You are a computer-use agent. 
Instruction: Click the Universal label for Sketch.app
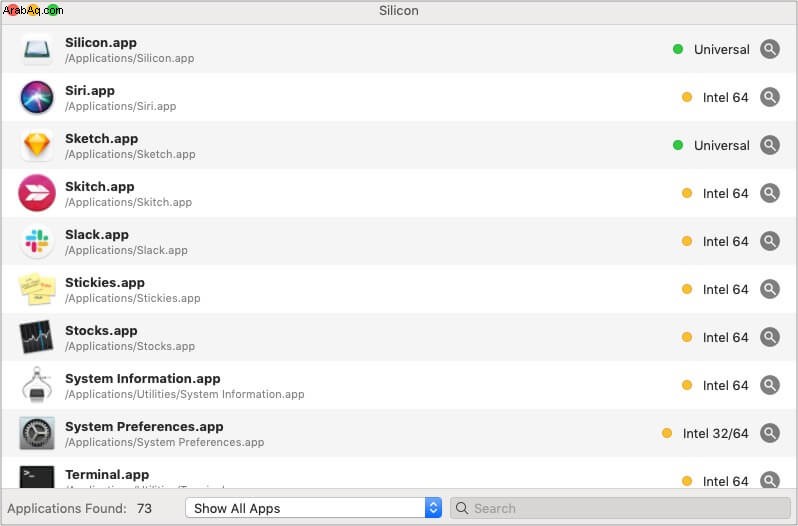(x=722, y=145)
